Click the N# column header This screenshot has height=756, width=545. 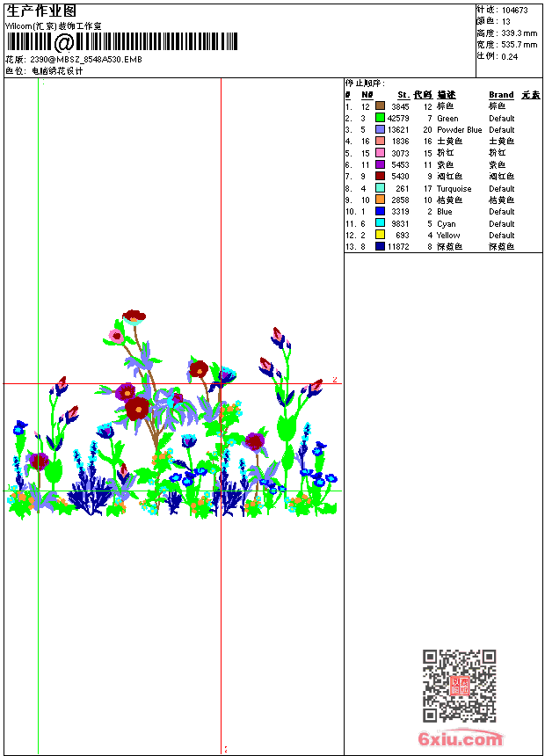[367, 95]
